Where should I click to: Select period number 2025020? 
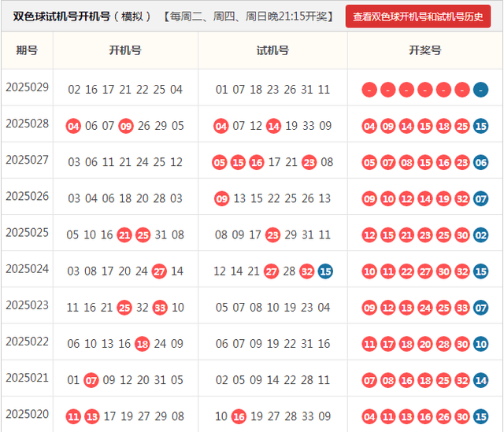coord(28,414)
